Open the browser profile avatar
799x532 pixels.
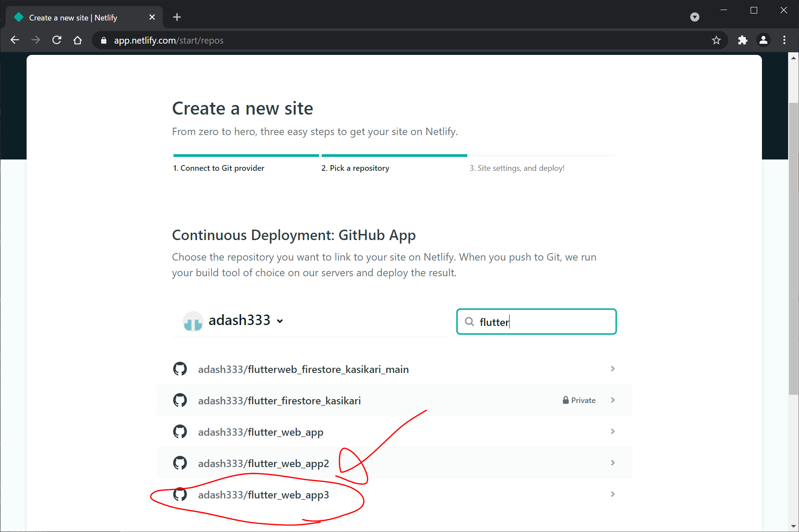[x=763, y=40]
